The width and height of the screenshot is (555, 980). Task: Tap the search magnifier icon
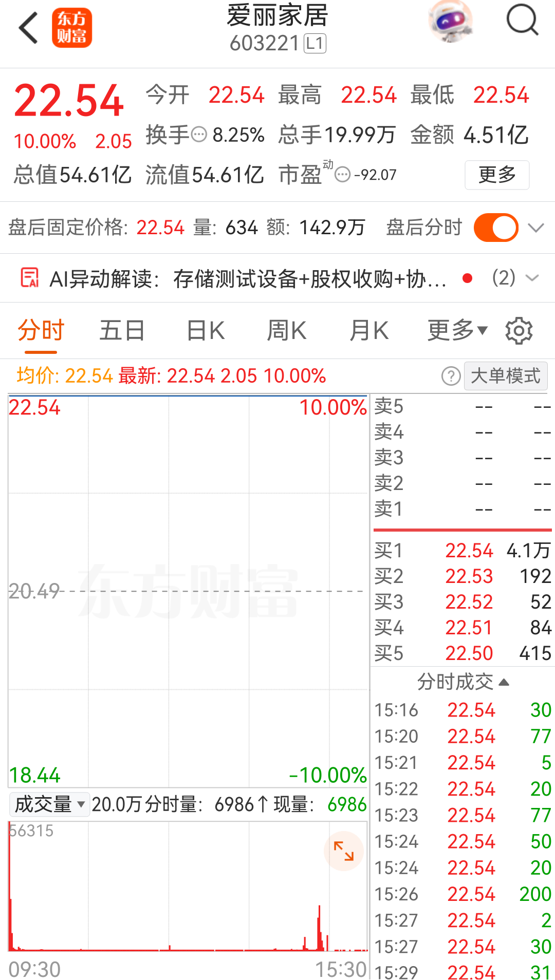(x=522, y=21)
